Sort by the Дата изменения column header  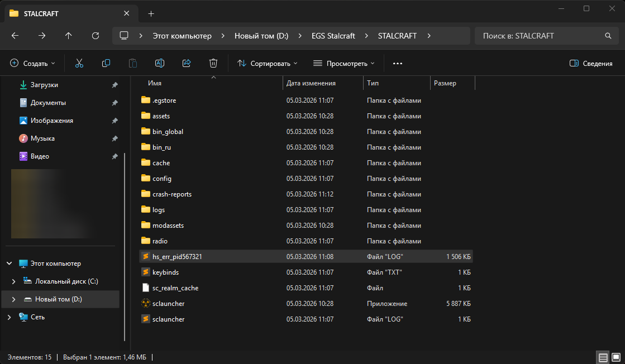tap(311, 83)
